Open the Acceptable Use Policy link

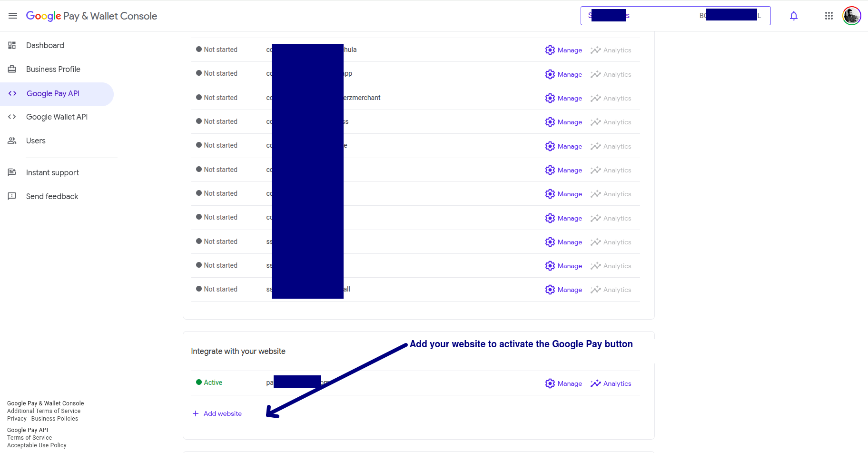[x=37, y=445]
